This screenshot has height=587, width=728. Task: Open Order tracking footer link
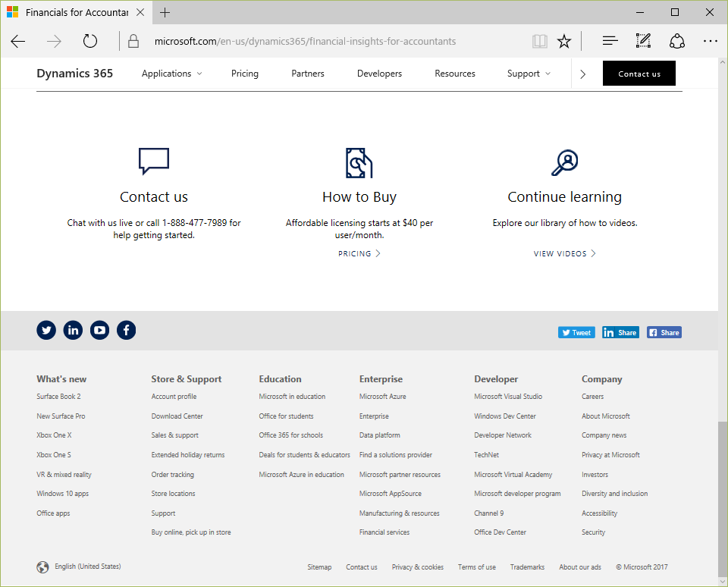[x=173, y=475]
